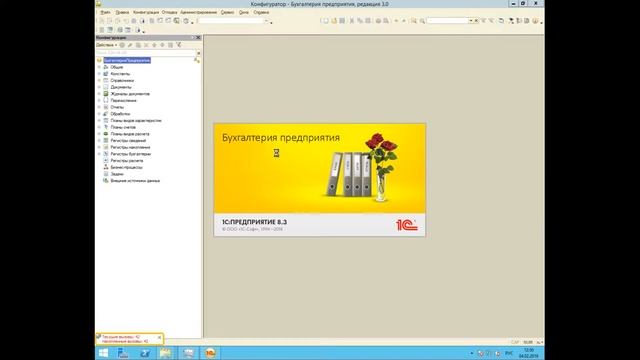Select Задачи in tree
640x360 pixels.
[x=117, y=174]
